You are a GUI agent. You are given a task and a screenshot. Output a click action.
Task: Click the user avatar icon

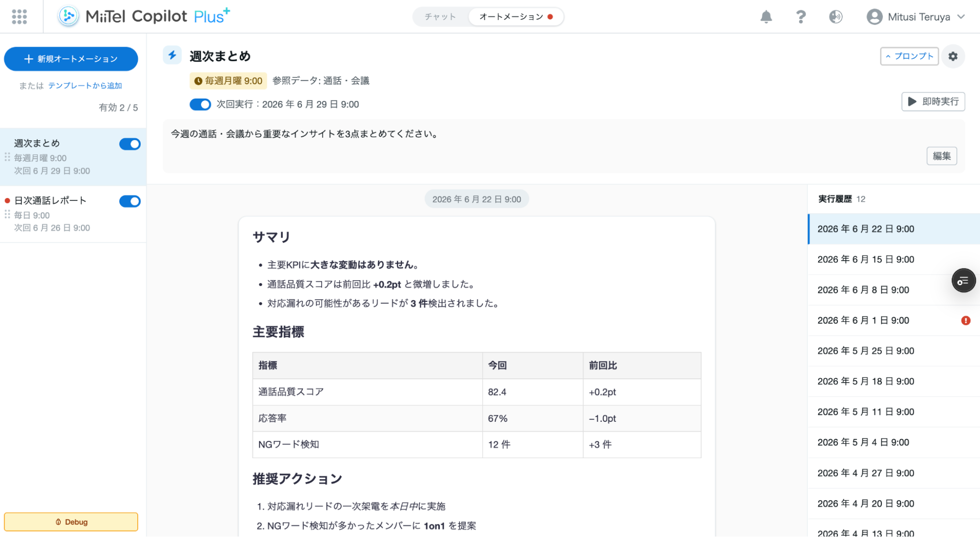[874, 17]
